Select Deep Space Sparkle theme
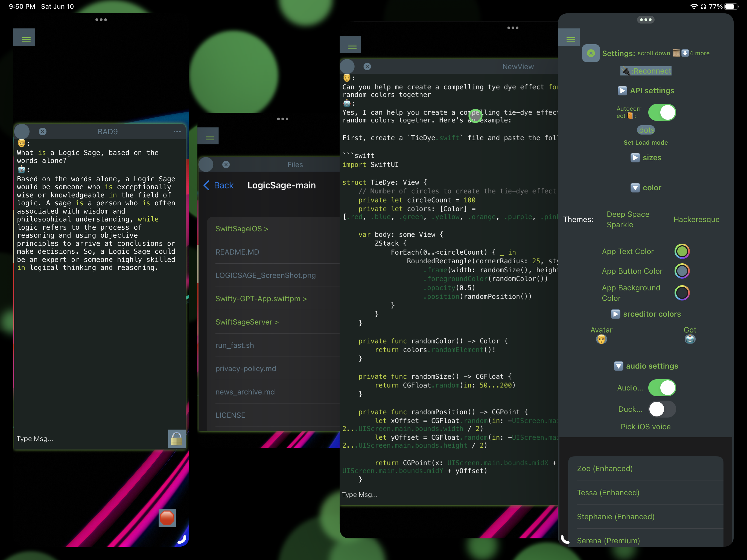The width and height of the screenshot is (747, 560). tap(628, 219)
